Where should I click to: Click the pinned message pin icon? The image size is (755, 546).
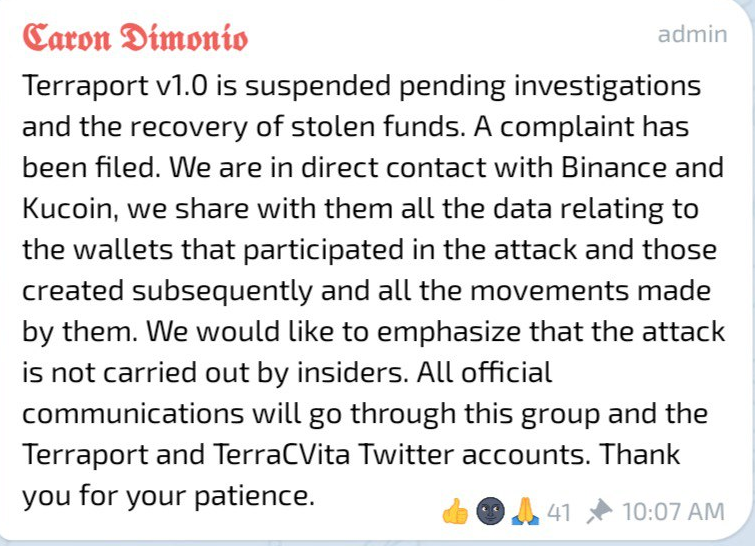point(599,513)
